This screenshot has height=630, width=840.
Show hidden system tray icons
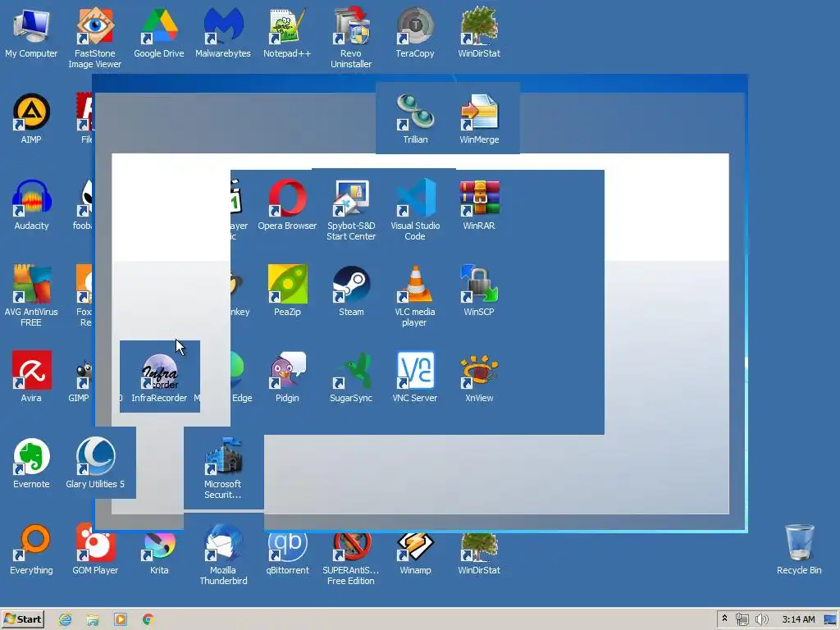point(725,619)
